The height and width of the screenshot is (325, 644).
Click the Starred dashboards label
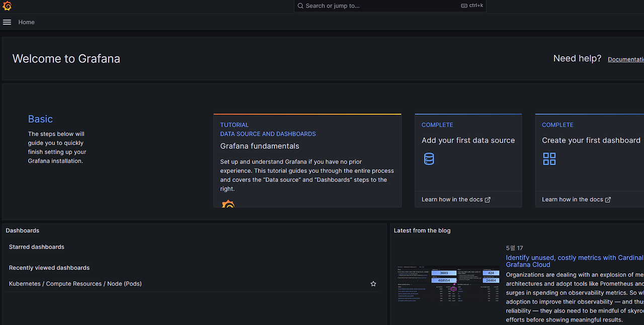[x=37, y=247]
